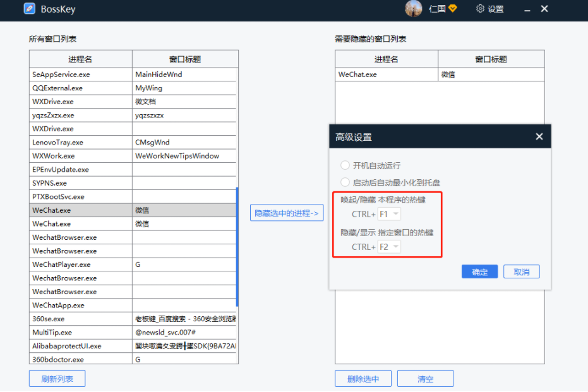Click 窗口标题 header in hidden-windows list
The height and width of the screenshot is (392, 588).
pyautogui.click(x=491, y=59)
